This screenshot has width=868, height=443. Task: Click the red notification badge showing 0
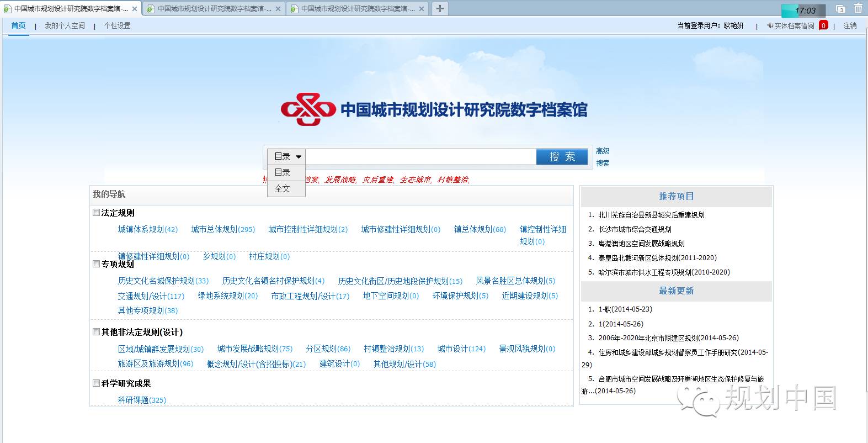click(823, 25)
